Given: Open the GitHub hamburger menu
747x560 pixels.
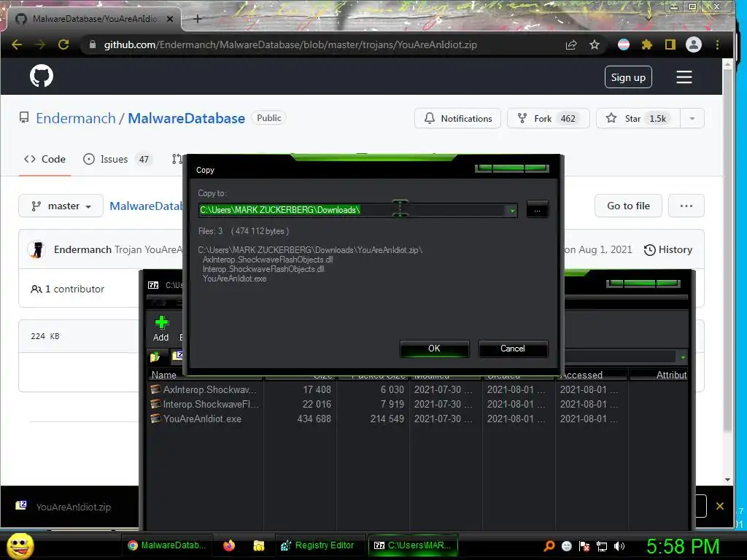Looking at the screenshot, I should (x=684, y=77).
